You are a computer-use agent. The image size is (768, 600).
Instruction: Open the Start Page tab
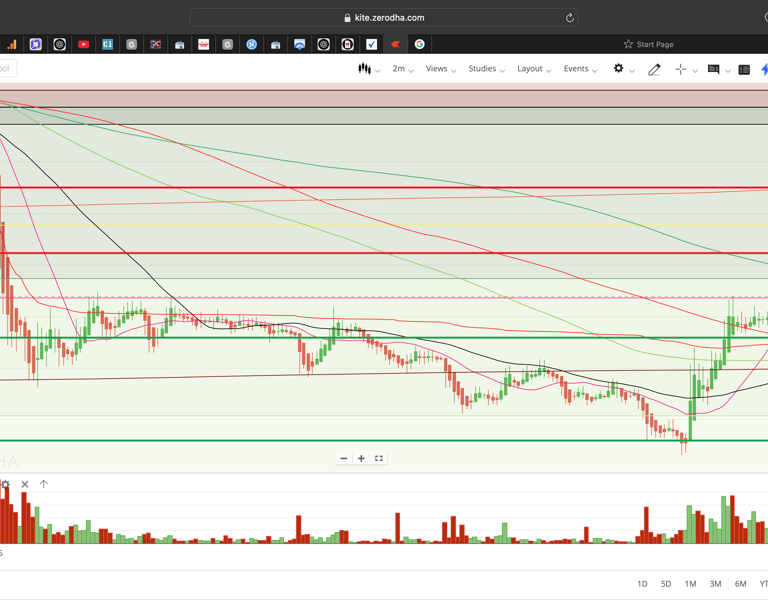coord(648,44)
